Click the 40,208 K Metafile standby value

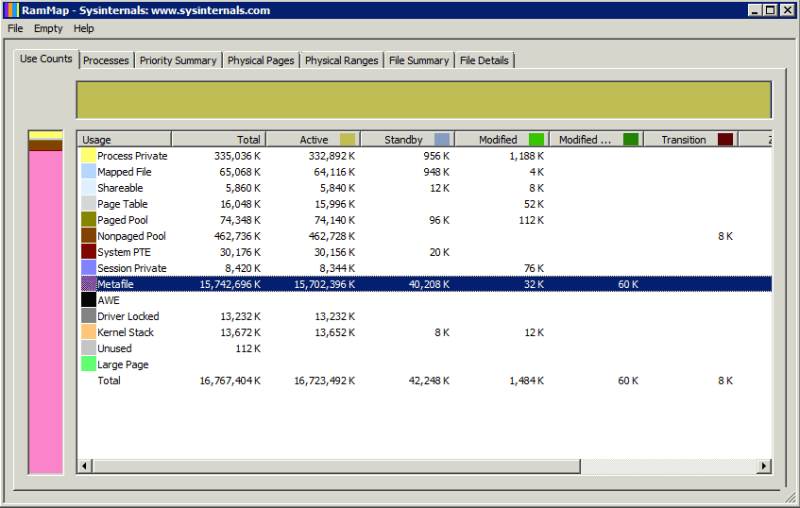(429, 284)
